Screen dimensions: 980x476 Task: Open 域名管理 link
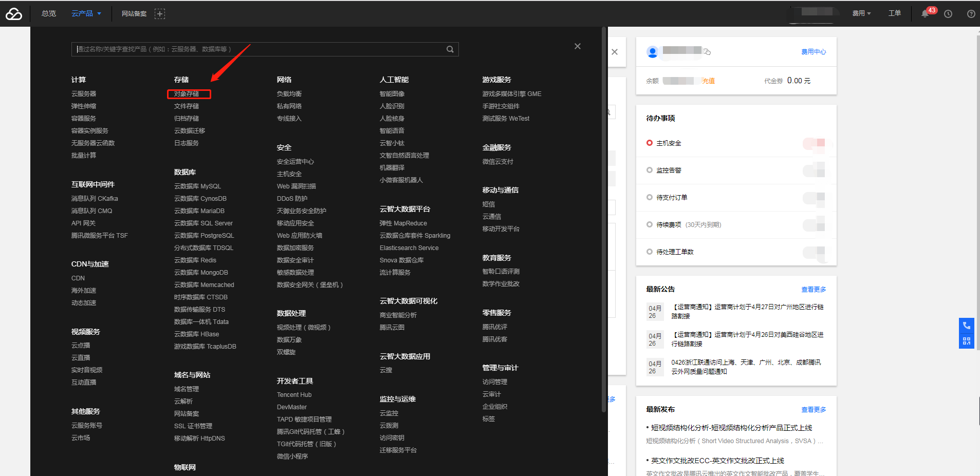[x=187, y=389]
